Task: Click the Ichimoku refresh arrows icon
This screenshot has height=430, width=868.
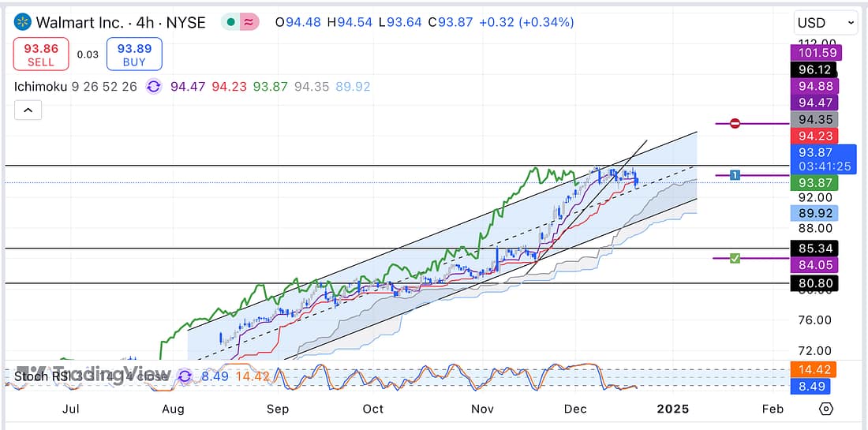Action: pyautogui.click(x=153, y=87)
